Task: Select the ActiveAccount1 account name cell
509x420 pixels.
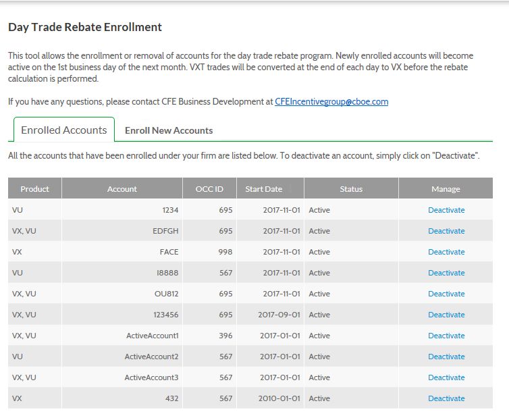Action: point(122,336)
